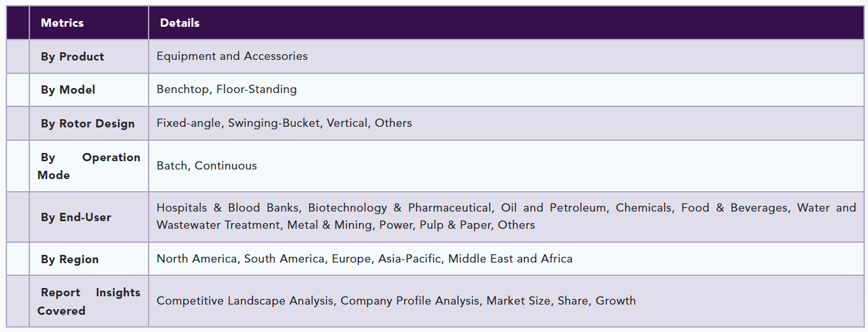Select the Report Insights Covered label

pos(89,301)
